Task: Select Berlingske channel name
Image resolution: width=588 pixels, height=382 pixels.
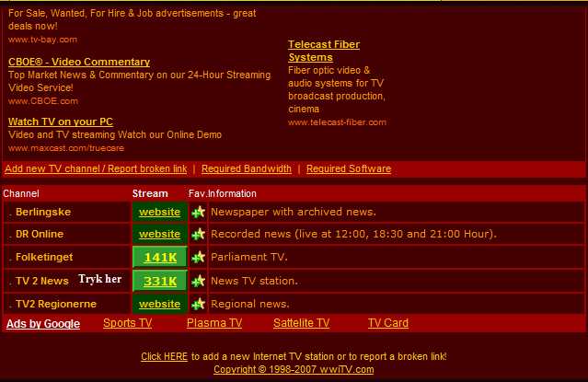Action: [43, 212]
